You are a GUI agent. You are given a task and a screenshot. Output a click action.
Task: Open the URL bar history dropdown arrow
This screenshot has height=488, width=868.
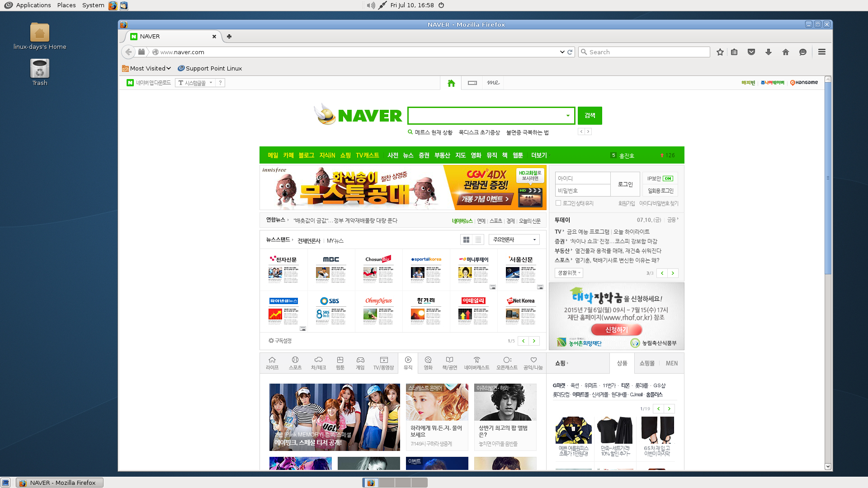pos(562,52)
